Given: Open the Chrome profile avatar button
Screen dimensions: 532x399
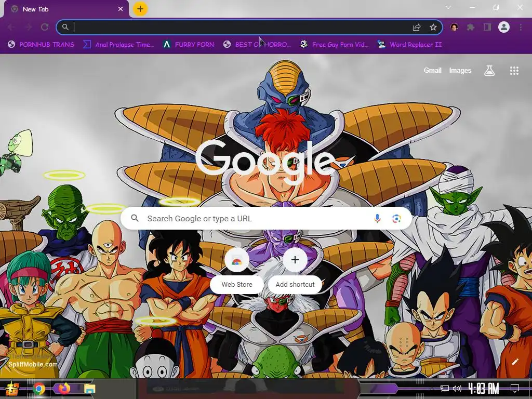Looking at the screenshot, I should [504, 27].
